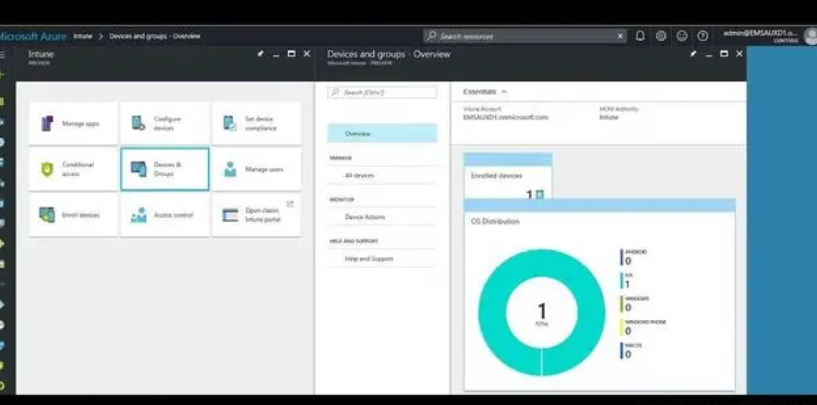Open Help and Support menu item
The height and width of the screenshot is (405, 817).
coord(382,259)
